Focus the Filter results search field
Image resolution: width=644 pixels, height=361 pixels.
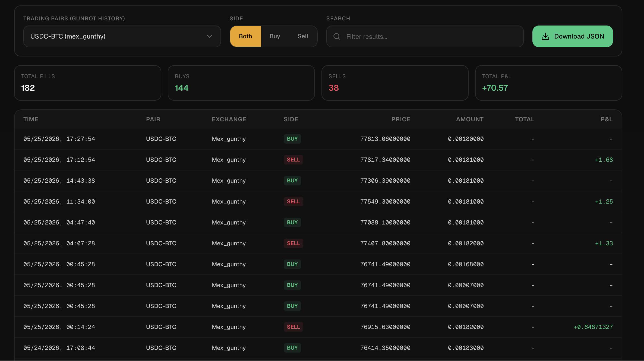point(425,36)
